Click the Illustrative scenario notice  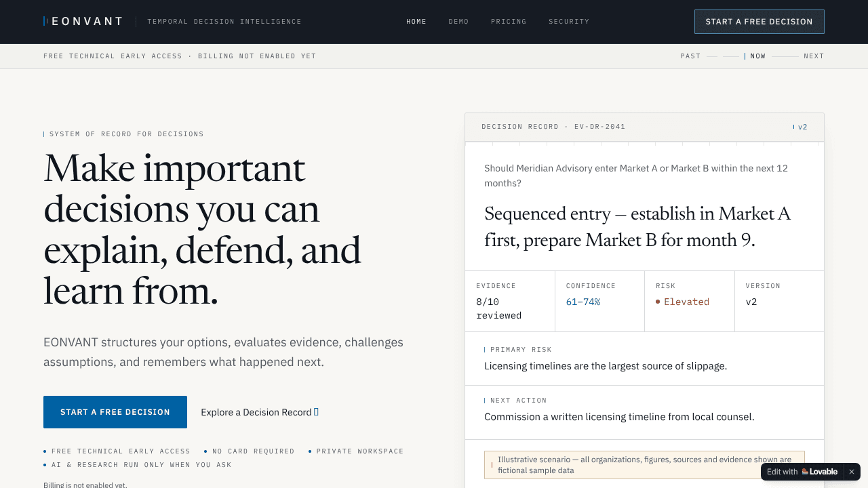pos(644,465)
